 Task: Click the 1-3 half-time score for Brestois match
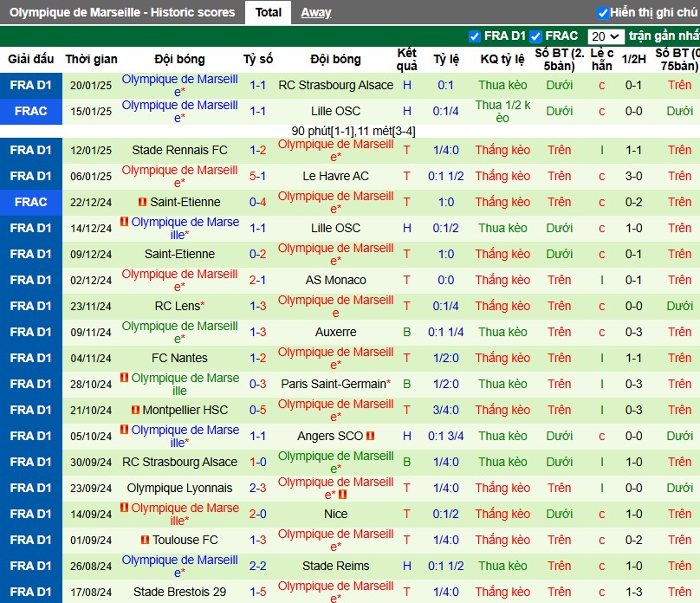[633, 592]
